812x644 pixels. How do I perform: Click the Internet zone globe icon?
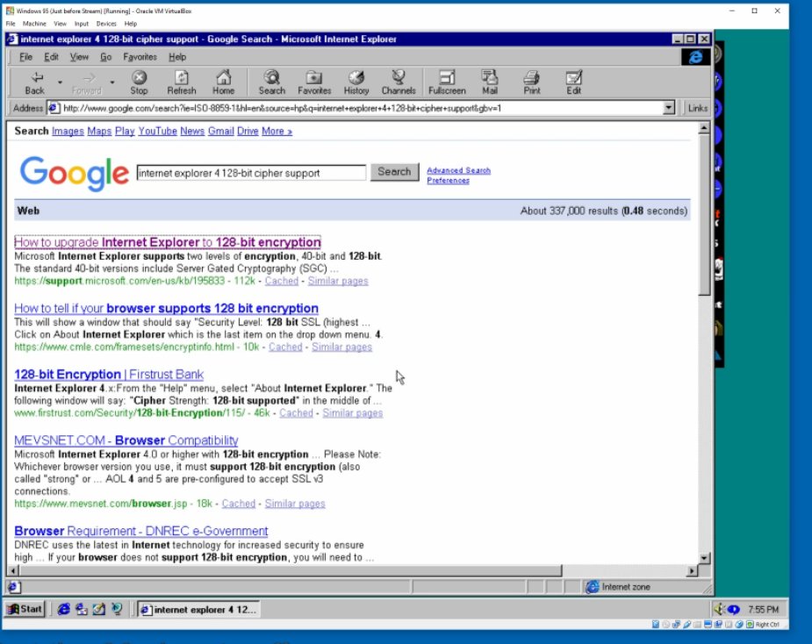tap(592, 587)
